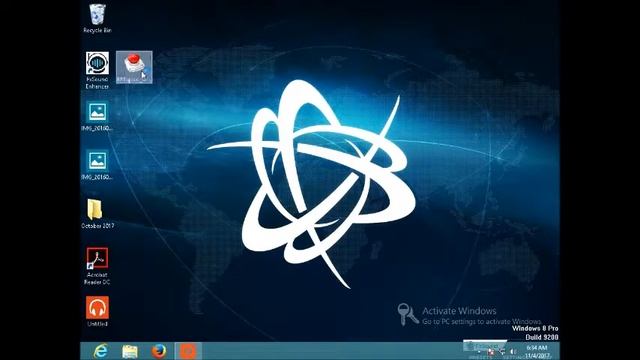Select the first IMG_2016 image file
The width and height of the screenshot is (640, 360).
click(97, 116)
